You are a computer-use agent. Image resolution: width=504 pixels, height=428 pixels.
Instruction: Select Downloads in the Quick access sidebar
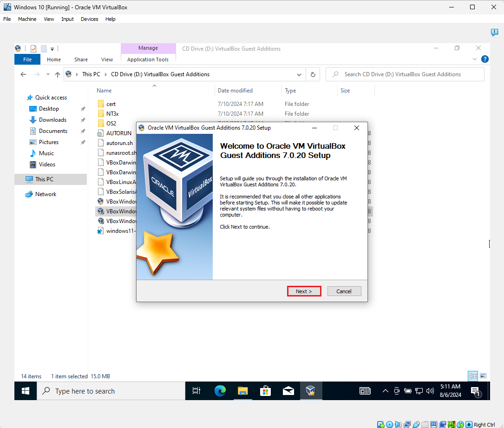(x=52, y=120)
